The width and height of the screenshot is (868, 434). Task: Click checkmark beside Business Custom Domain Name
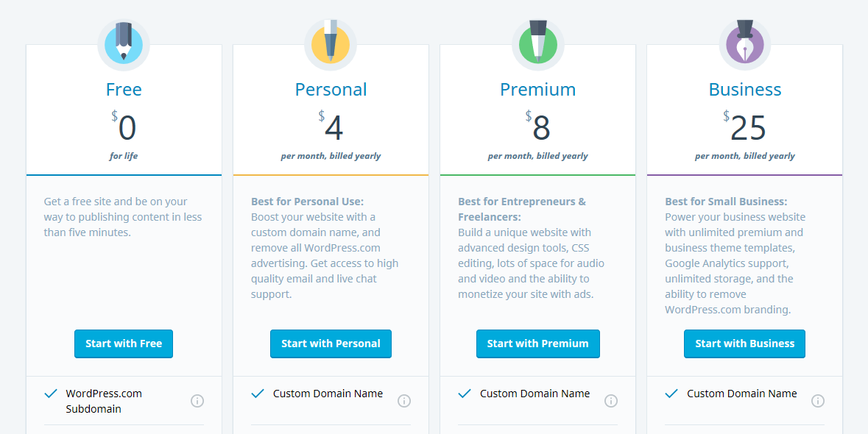point(672,394)
